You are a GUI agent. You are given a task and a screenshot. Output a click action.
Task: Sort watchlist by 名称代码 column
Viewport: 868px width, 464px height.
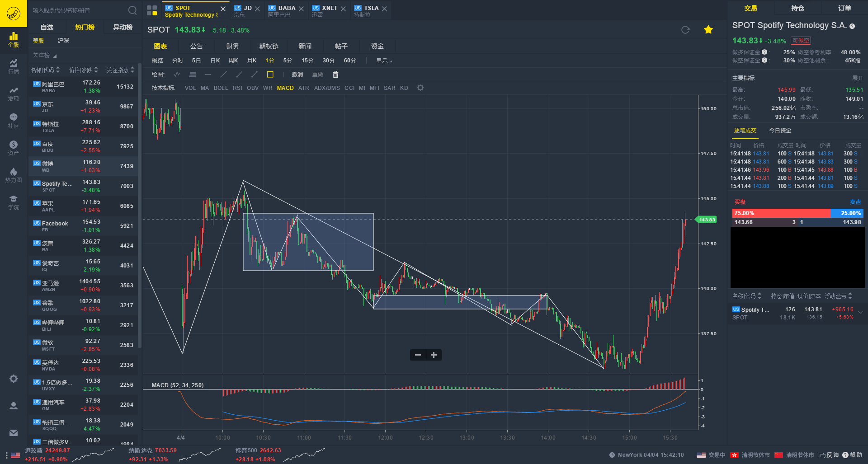click(x=45, y=70)
